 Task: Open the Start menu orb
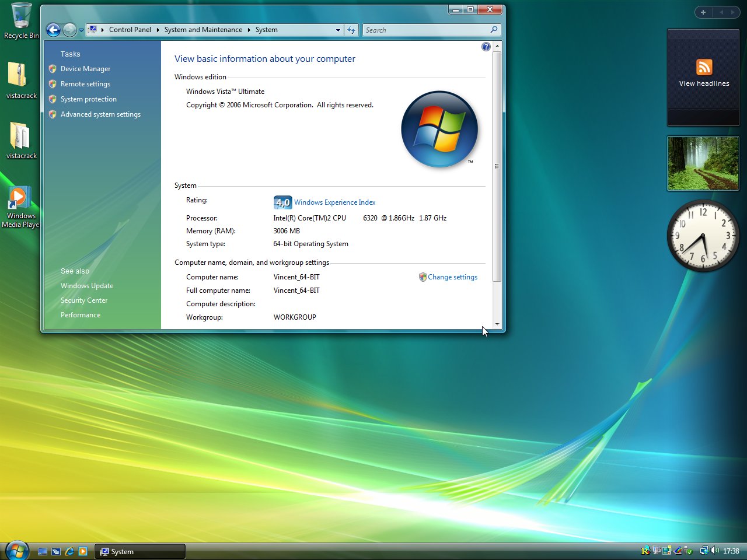point(17,551)
